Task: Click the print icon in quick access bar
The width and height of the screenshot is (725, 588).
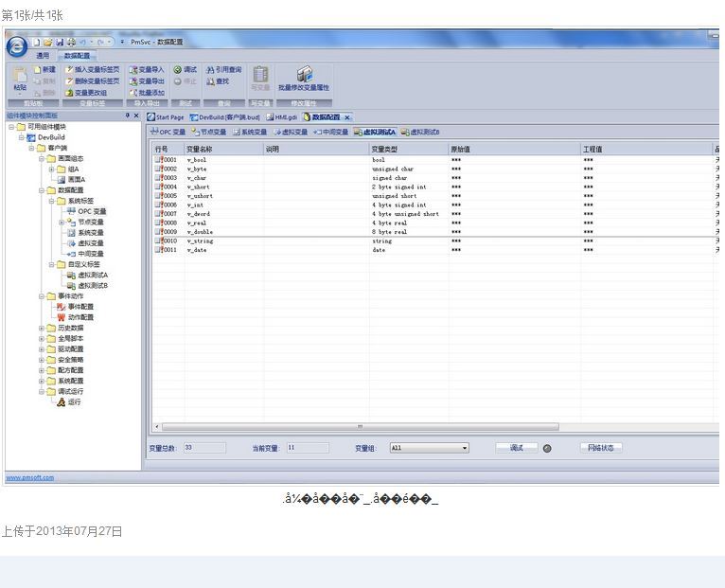Action: [x=71, y=42]
